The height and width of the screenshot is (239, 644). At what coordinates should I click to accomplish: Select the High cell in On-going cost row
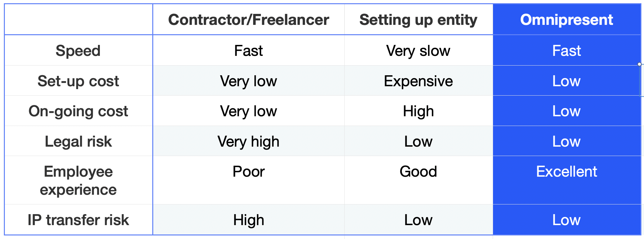pyautogui.click(x=418, y=111)
